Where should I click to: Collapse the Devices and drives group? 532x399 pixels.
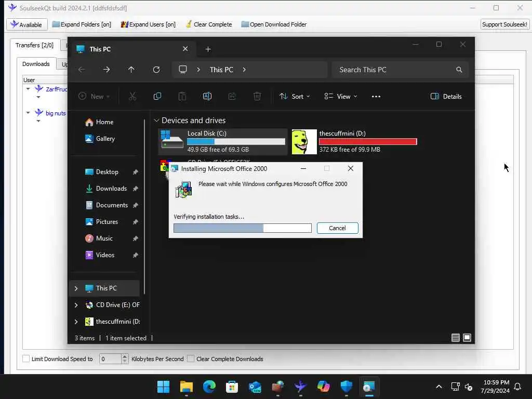tap(156, 121)
